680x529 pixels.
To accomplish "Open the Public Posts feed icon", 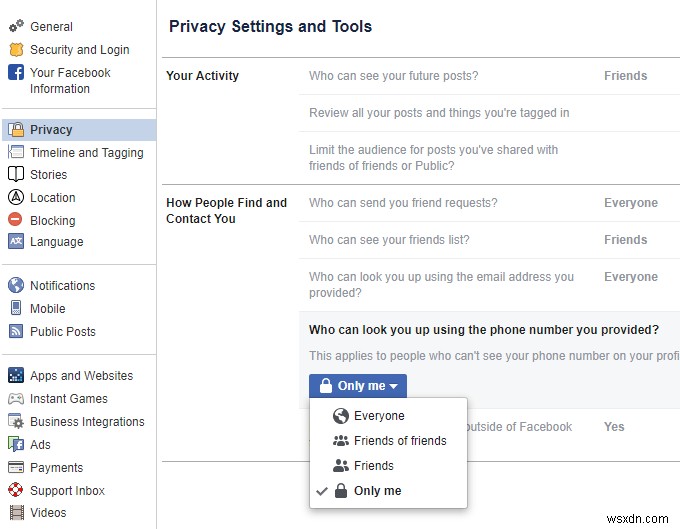I will coord(16,331).
